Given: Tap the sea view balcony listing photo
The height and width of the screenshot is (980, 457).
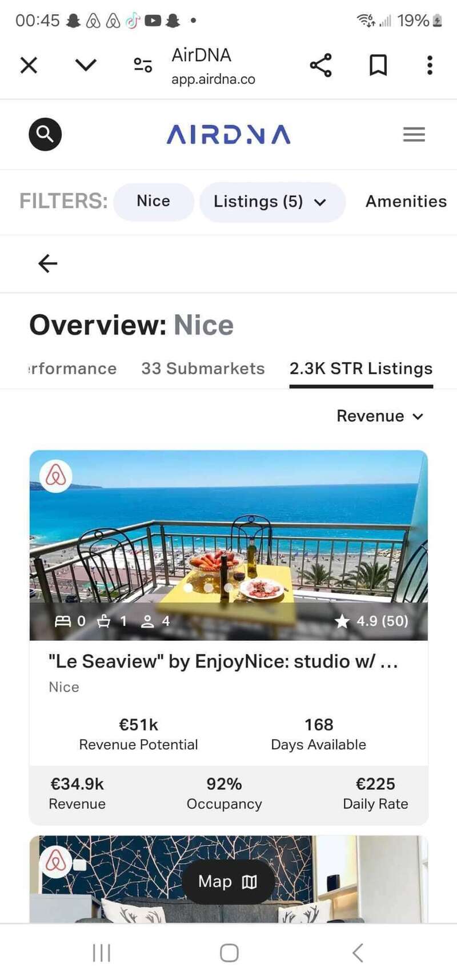Looking at the screenshot, I should [228, 545].
